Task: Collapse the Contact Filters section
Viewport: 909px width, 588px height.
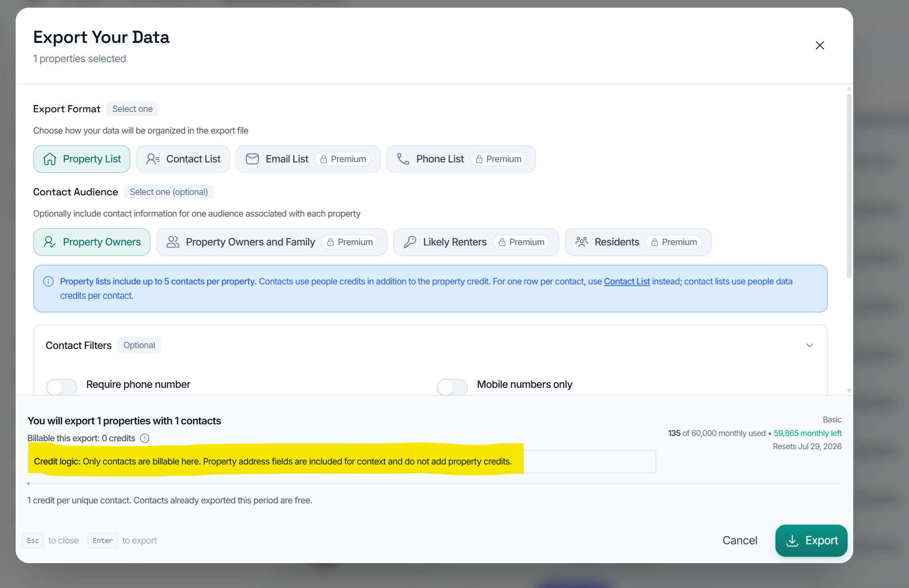Action: click(x=810, y=345)
